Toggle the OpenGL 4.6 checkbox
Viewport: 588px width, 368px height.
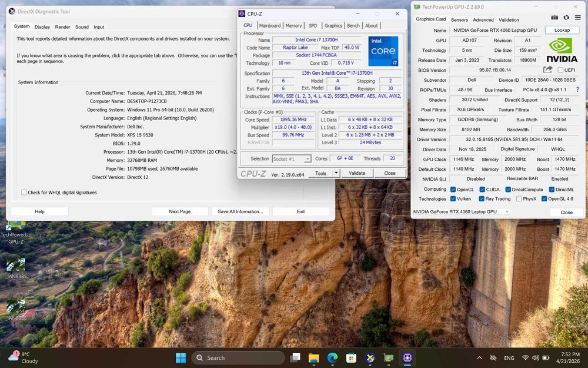tap(544, 198)
